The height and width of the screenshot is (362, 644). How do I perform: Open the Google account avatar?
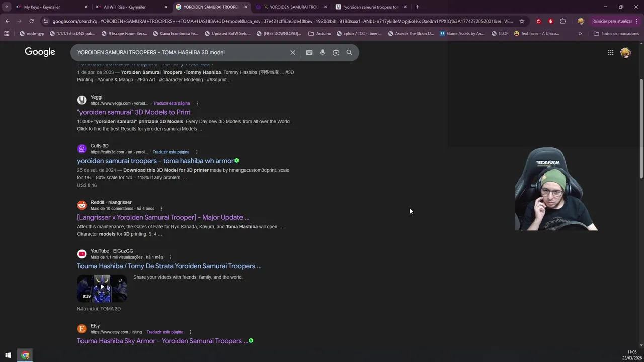pos(625,52)
